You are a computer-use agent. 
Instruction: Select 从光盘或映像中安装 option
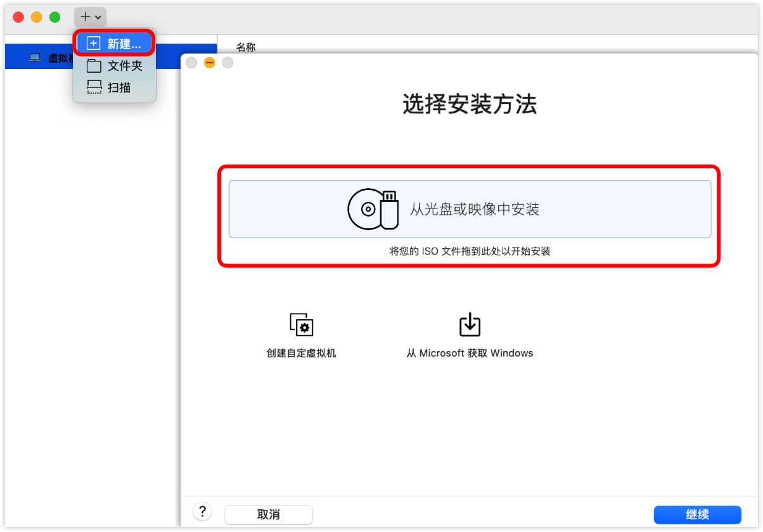474,209
